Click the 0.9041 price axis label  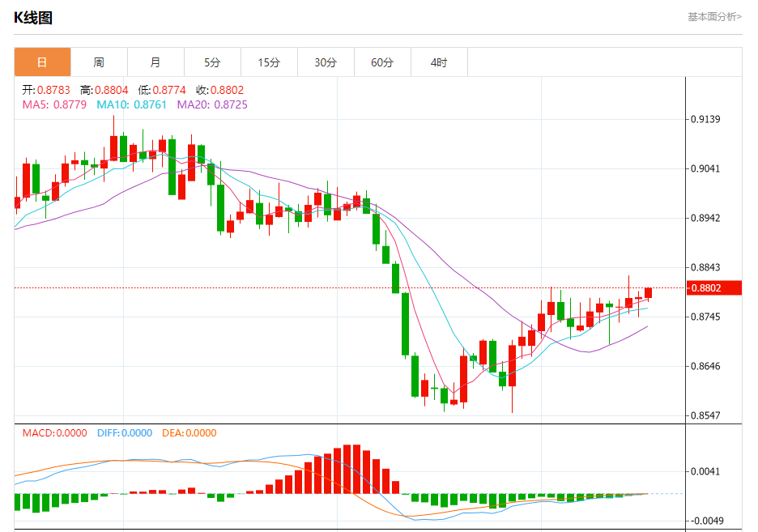(x=705, y=168)
